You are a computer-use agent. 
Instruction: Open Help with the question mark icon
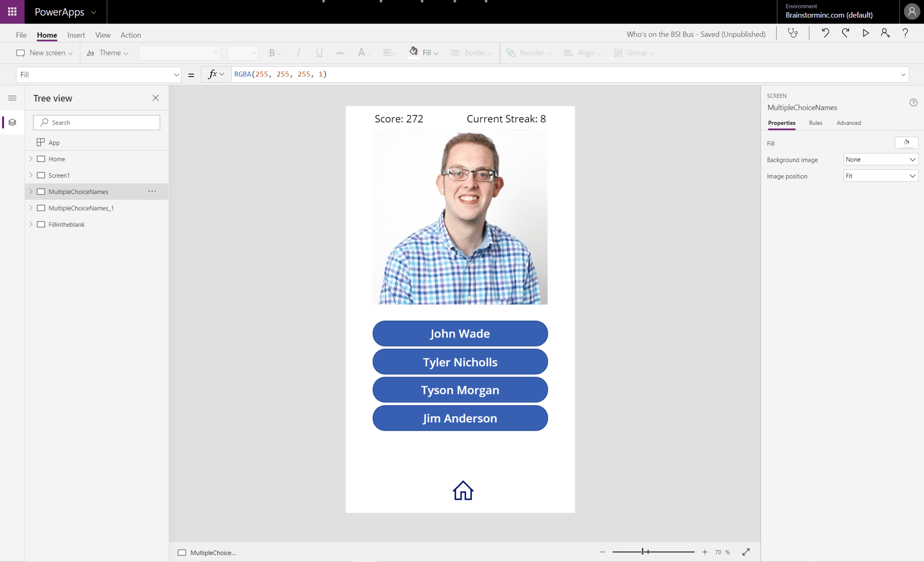tap(905, 33)
